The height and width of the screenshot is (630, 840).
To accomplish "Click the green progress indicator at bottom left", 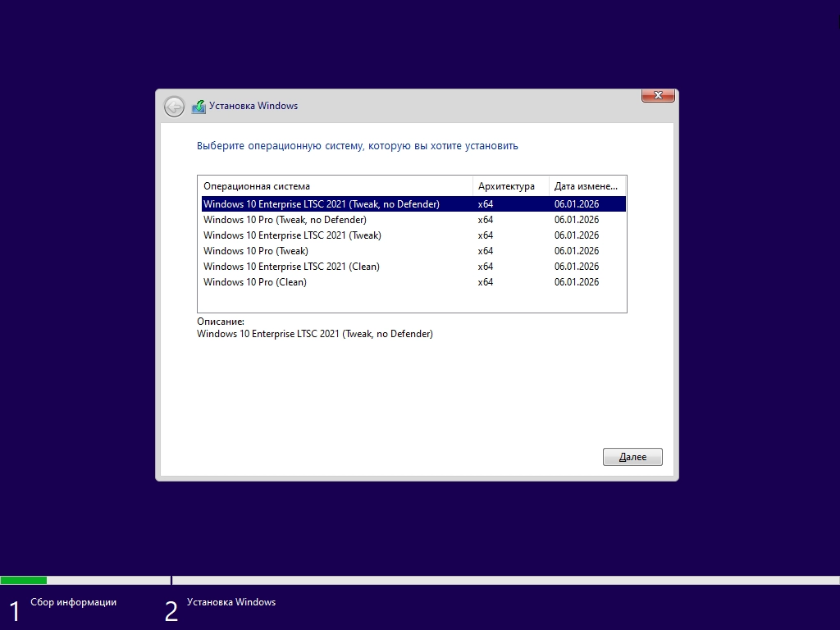I will [25, 578].
